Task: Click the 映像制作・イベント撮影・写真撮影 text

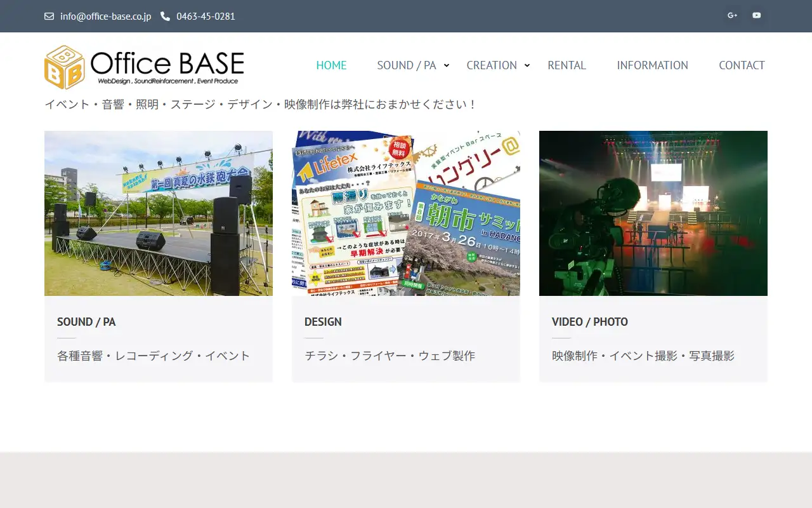Action: pos(643,356)
